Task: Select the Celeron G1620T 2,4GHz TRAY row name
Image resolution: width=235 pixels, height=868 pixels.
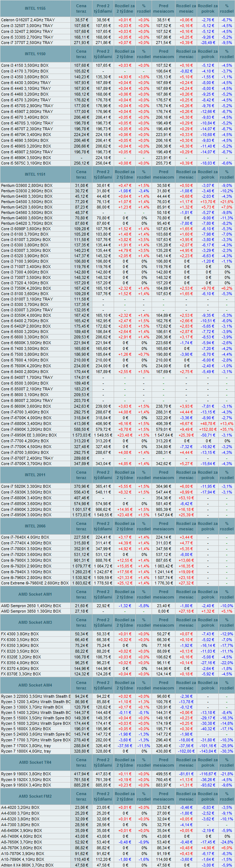Action: click(28, 20)
